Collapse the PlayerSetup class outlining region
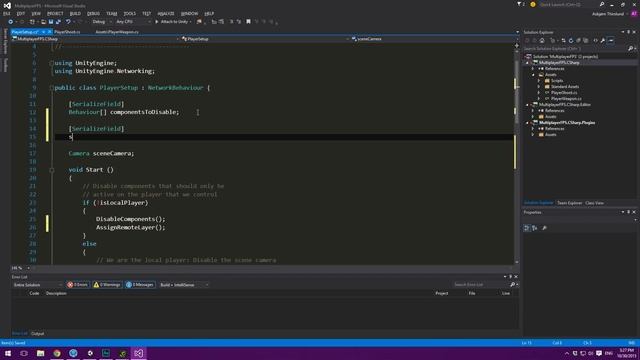Screen dimensions: 640x360 (x=51, y=88)
